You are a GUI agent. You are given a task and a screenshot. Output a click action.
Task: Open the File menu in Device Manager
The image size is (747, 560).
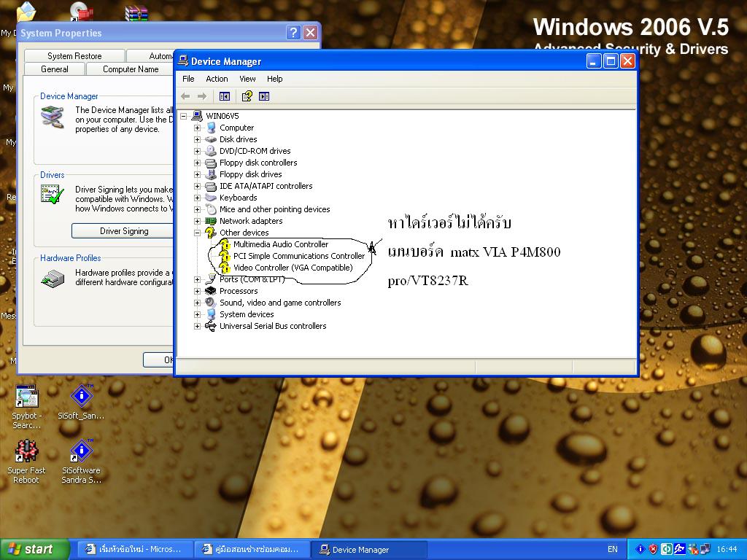coord(189,79)
